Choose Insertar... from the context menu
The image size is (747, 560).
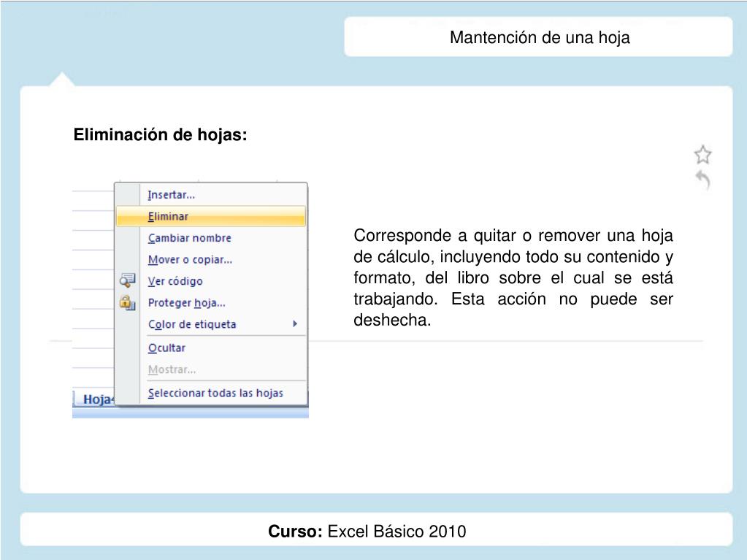tap(211, 195)
